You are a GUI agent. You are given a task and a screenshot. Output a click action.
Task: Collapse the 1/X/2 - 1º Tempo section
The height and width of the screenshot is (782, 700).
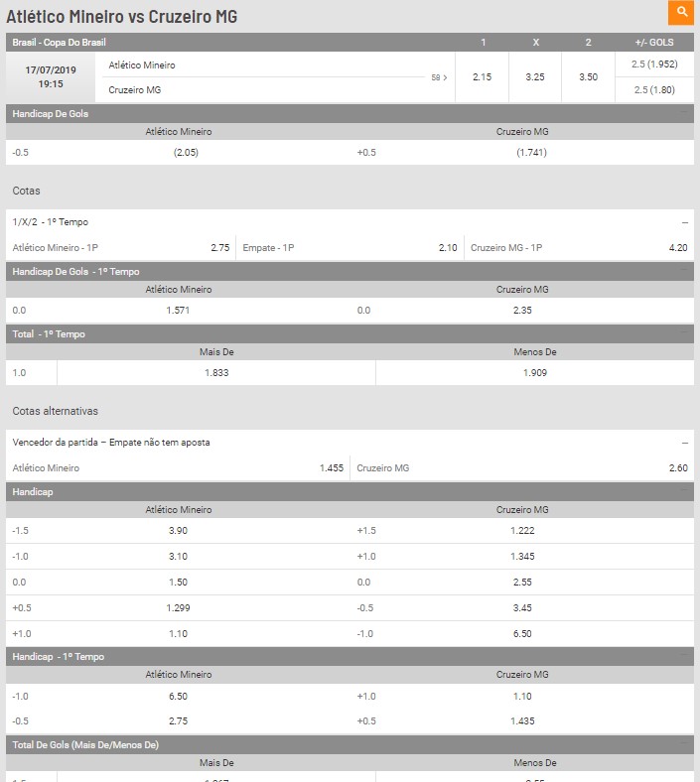(685, 222)
